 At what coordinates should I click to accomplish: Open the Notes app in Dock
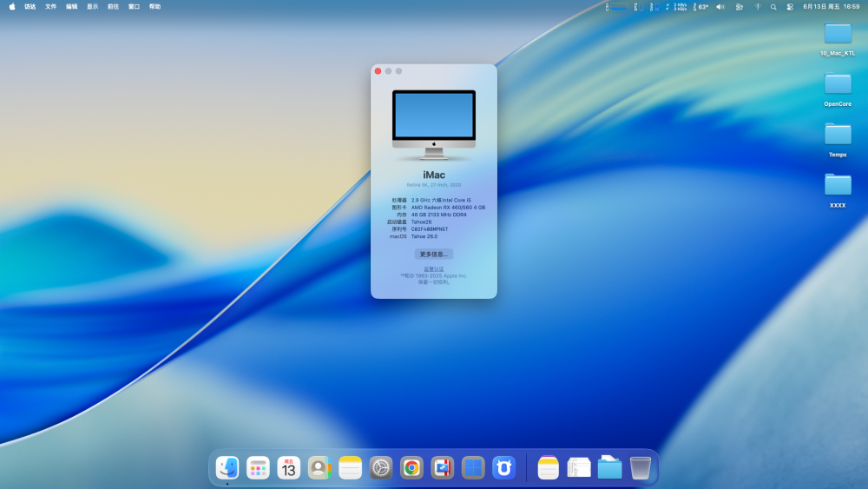pyautogui.click(x=350, y=468)
